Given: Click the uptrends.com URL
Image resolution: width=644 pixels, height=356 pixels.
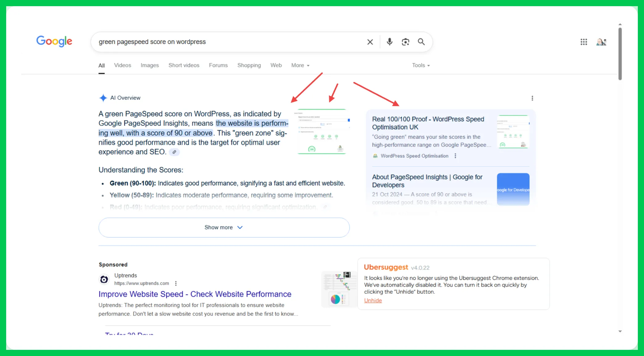Looking at the screenshot, I should (x=142, y=283).
